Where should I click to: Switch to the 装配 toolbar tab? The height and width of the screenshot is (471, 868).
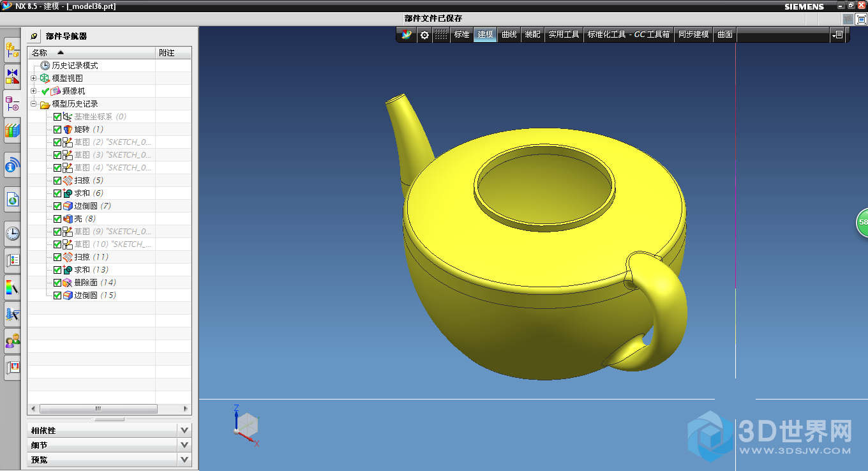532,34
